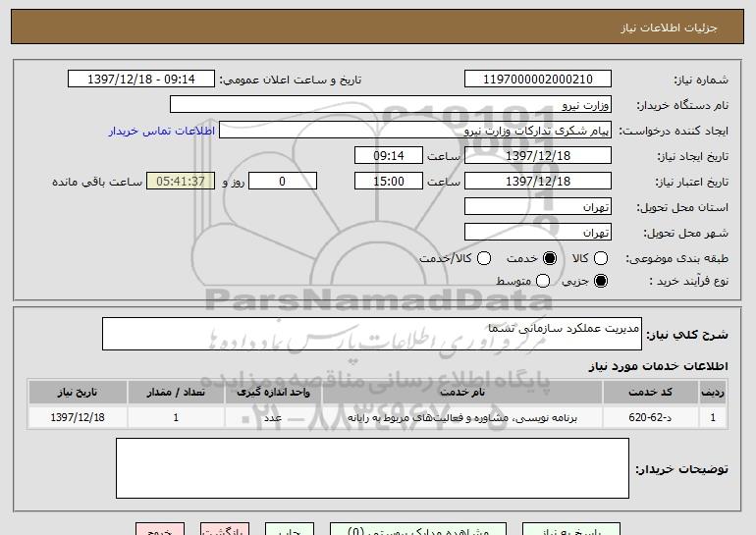
Task: Click the تاریخ نیاز column header
Action: pyautogui.click(x=78, y=393)
